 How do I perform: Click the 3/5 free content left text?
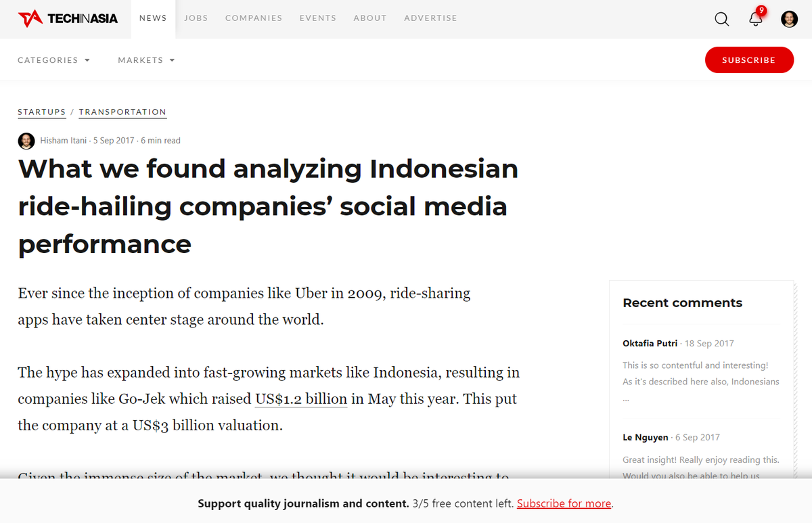(x=463, y=503)
